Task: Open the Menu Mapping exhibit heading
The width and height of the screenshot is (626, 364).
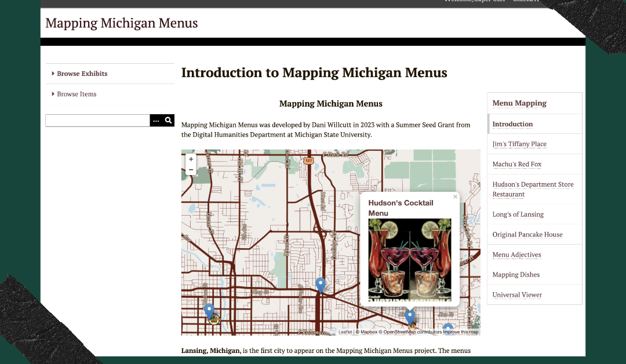Action: [519, 103]
